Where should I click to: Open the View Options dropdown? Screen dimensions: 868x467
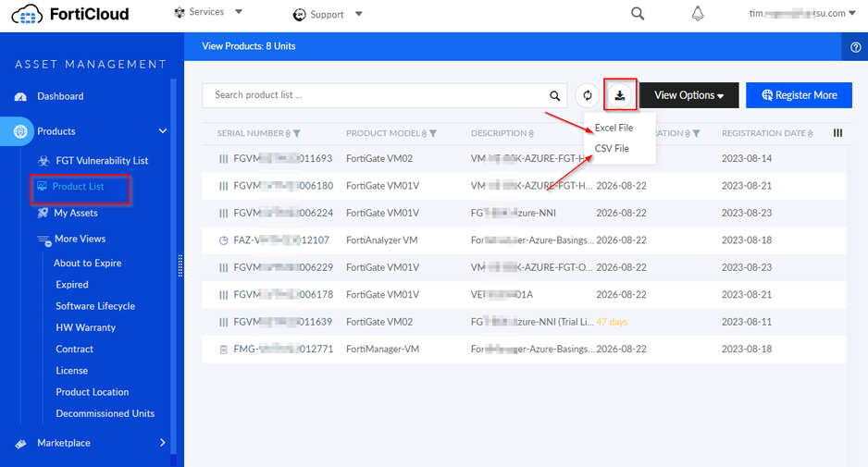689,95
